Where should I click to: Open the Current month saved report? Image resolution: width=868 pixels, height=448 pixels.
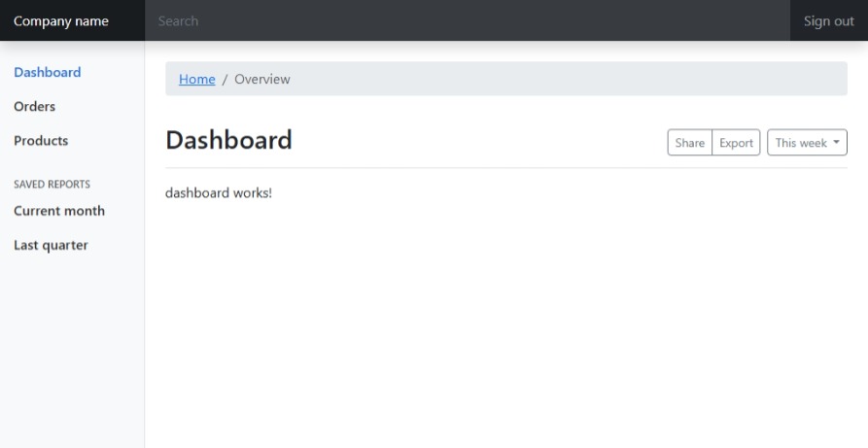[x=59, y=211]
